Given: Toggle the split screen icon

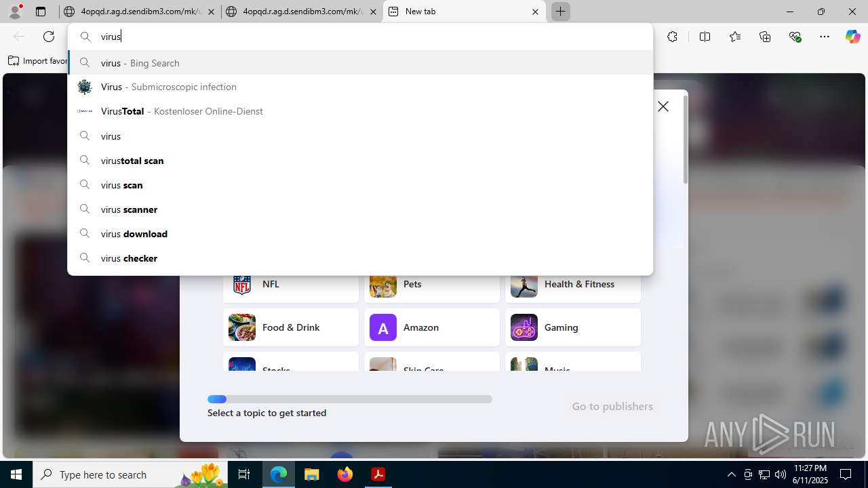Looking at the screenshot, I should 705,37.
